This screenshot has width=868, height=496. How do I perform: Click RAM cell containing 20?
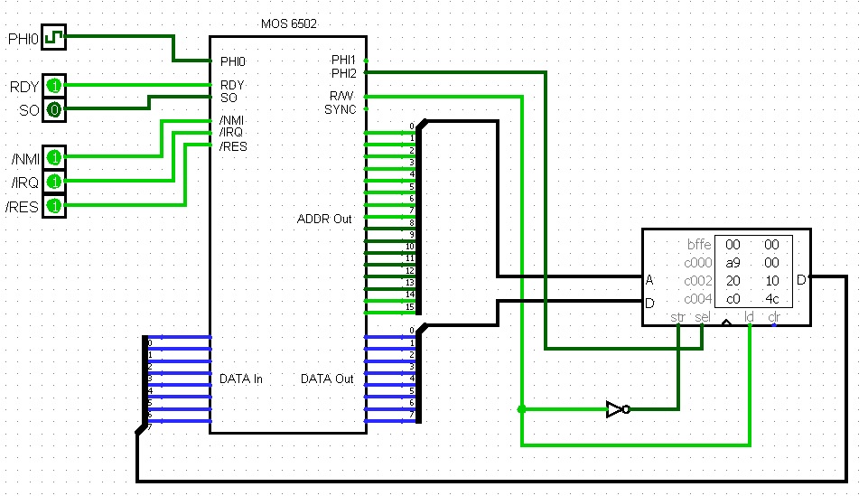coord(733,281)
